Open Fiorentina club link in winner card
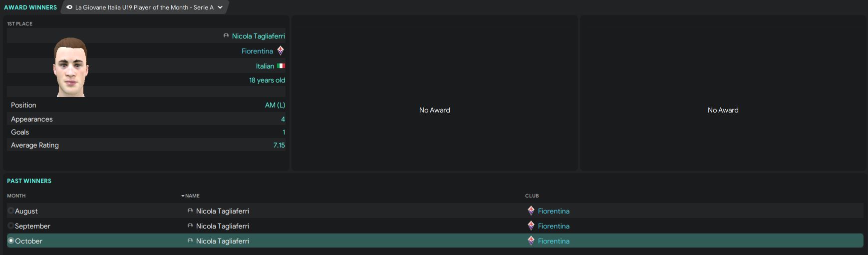The image size is (868, 255). [257, 51]
